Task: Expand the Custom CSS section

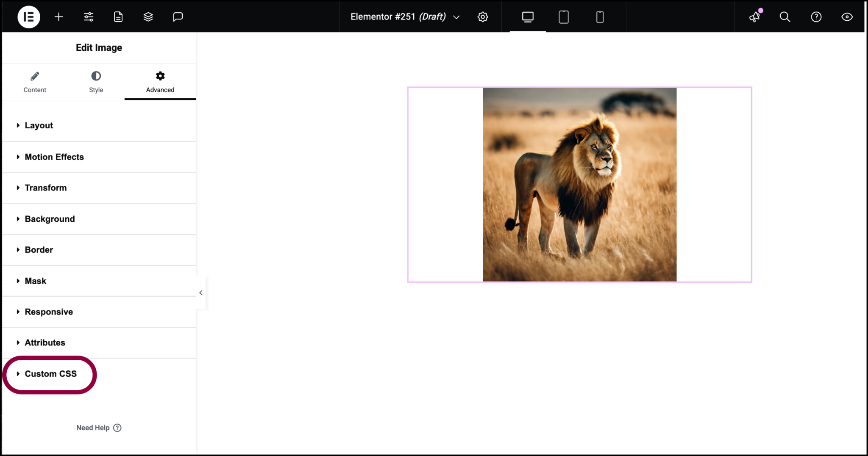Action: [x=50, y=374]
